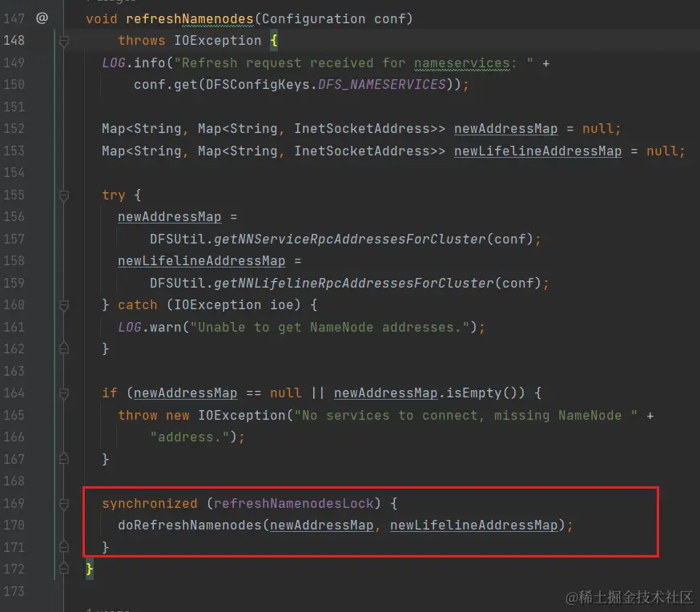
Task: Collapse the if block fold marker on line 164
Action: [64, 393]
